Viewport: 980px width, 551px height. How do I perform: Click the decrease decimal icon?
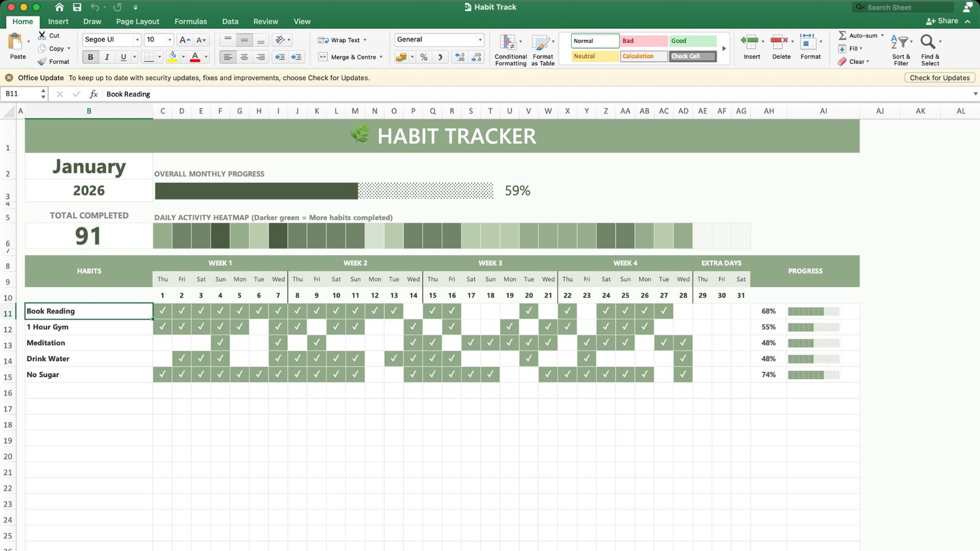(477, 57)
